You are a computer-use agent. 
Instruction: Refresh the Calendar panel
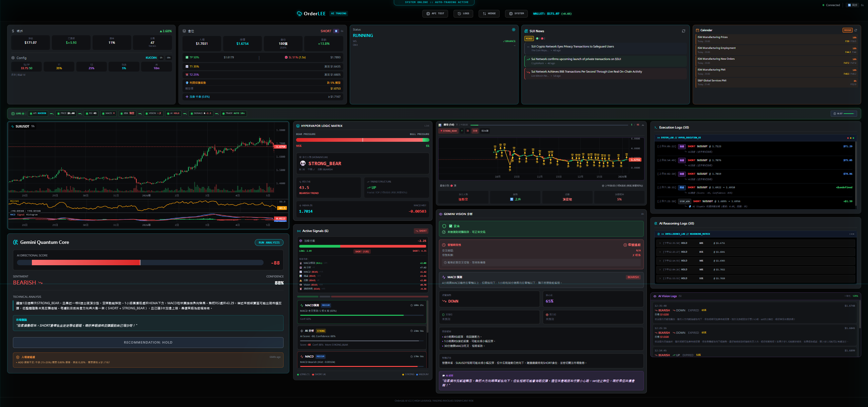click(856, 30)
